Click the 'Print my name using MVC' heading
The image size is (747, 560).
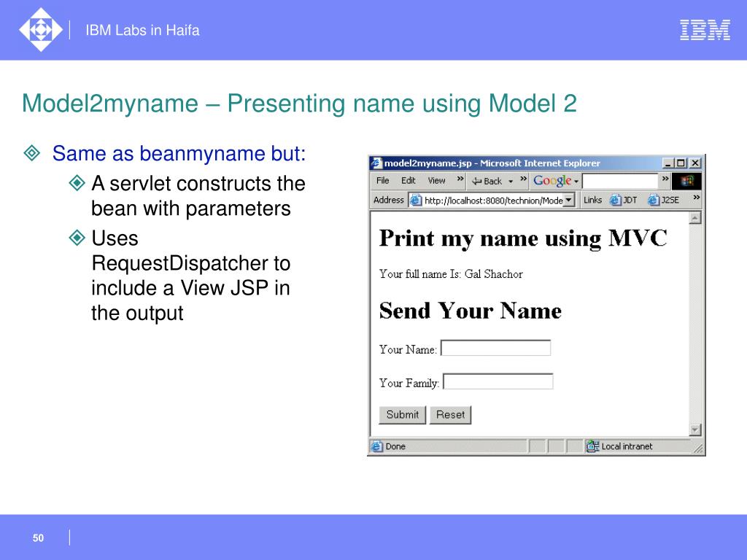[523, 238]
